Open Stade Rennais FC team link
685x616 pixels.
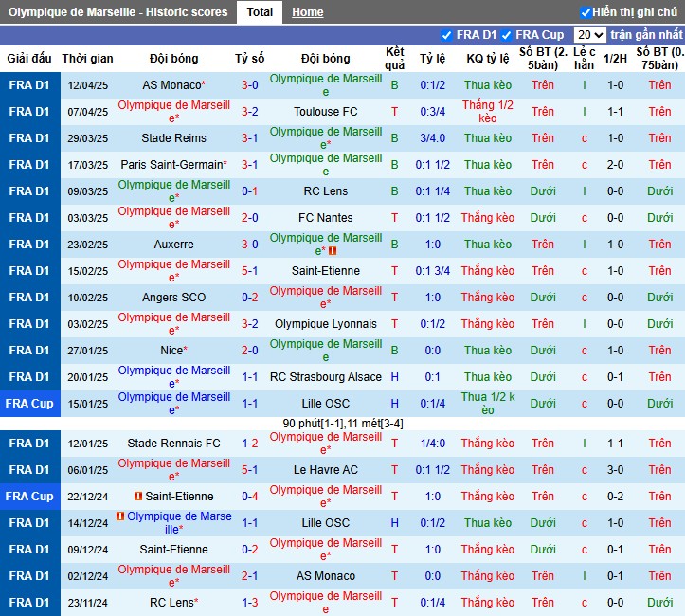click(173, 444)
